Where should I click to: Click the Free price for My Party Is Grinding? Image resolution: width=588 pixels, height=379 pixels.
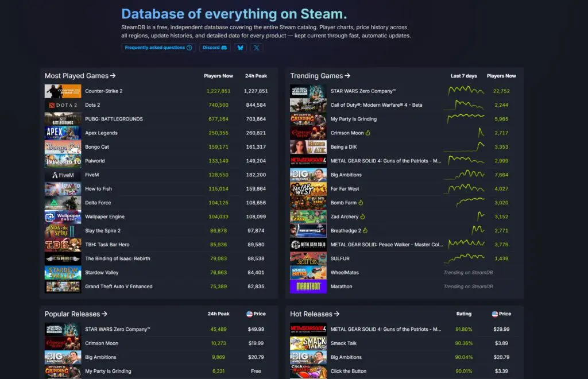tap(256, 371)
